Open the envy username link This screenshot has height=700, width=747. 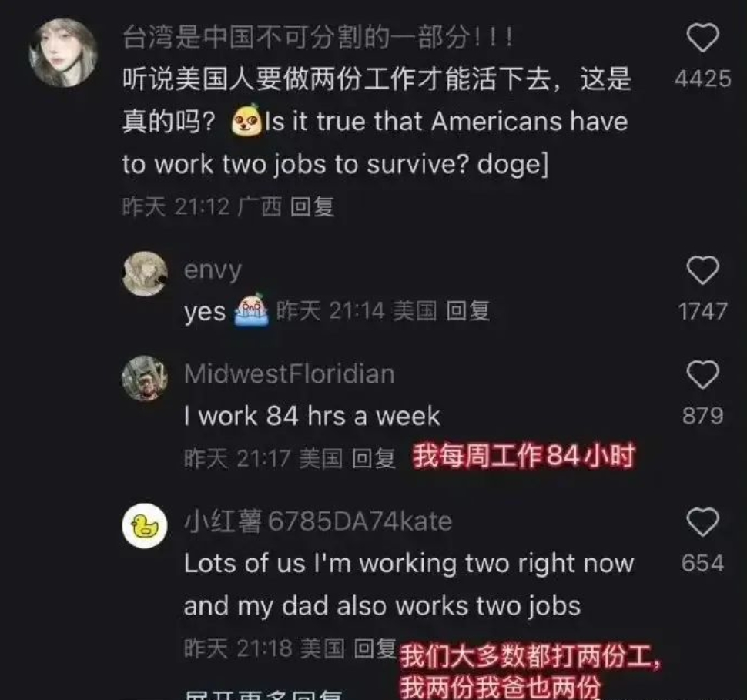(213, 270)
